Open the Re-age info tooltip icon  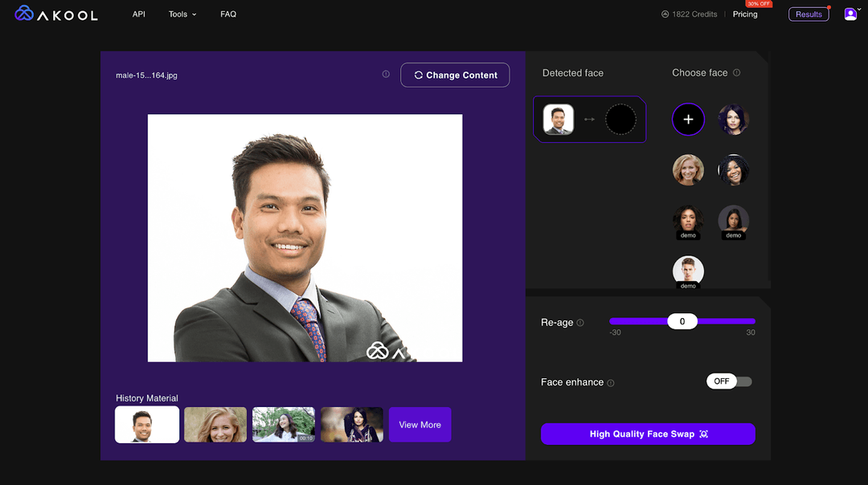coord(580,322)
